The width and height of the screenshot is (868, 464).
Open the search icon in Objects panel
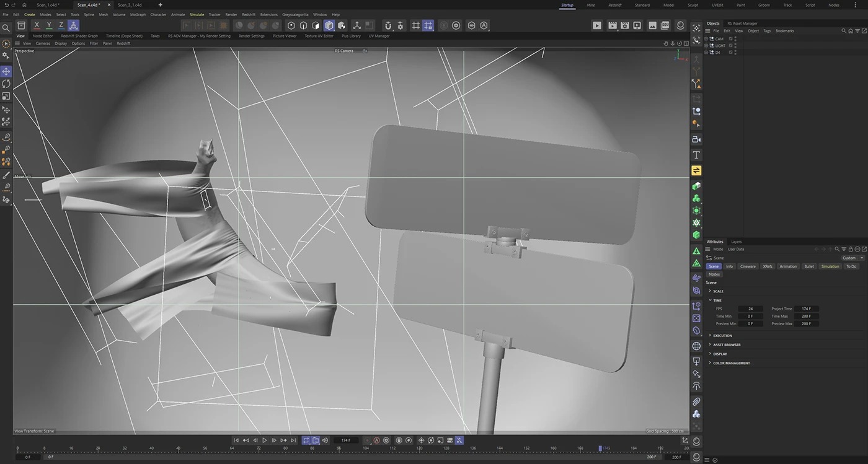[x=844, y=30]
